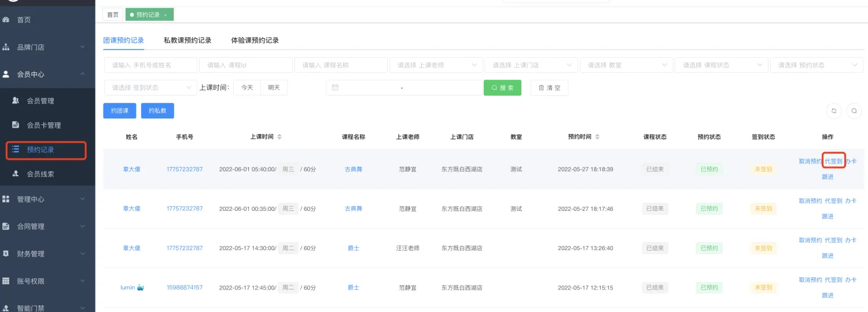Click the 手机号或姓名 input field

[150, 65]
